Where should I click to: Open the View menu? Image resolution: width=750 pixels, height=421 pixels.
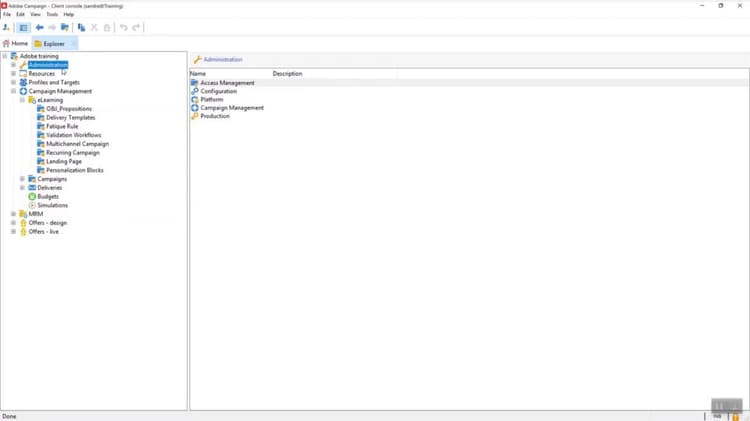tap(35, 14)
